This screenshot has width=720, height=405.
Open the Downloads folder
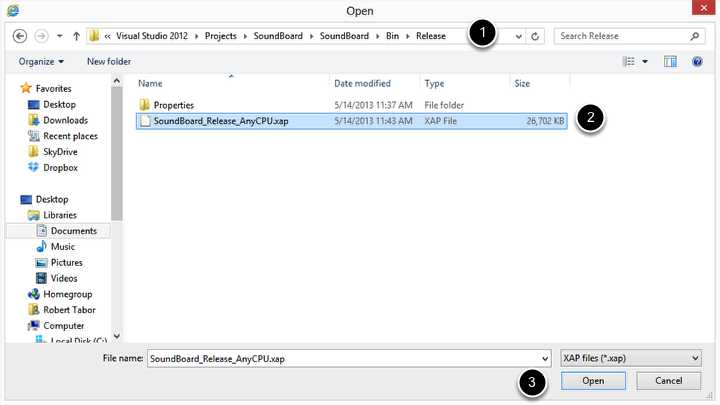pos(65,120)
